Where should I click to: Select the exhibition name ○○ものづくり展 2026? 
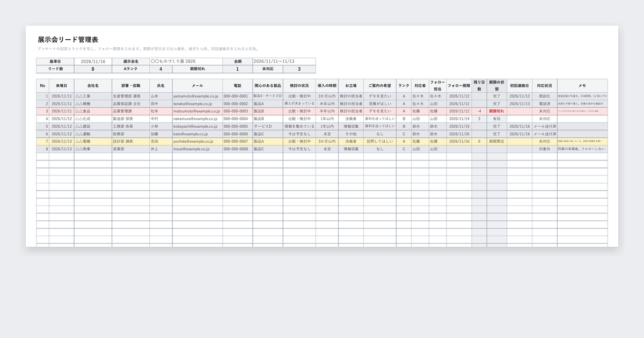186,62
